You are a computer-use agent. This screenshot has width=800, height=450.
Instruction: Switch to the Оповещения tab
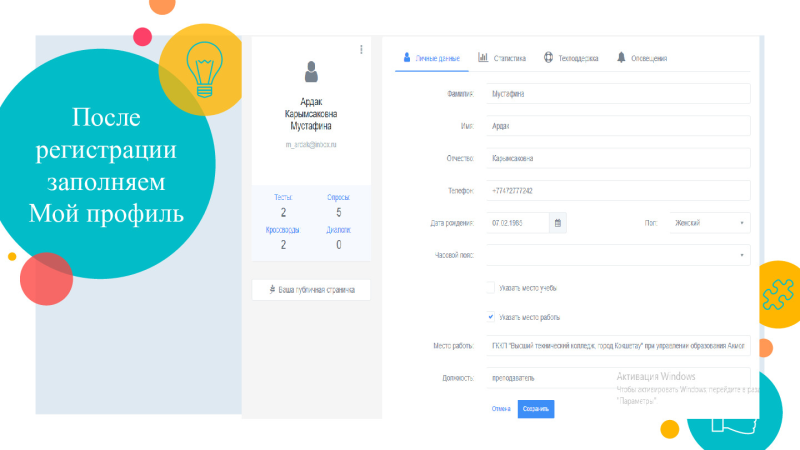click(642, 58)
